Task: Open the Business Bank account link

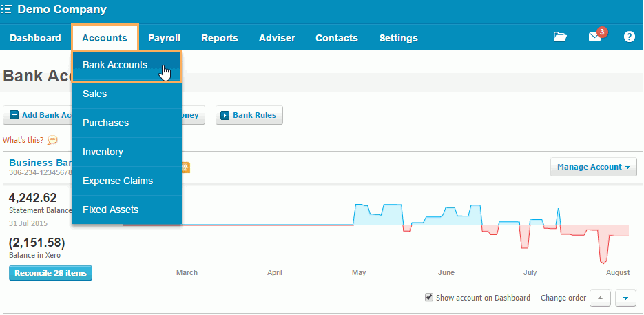Action: pyautogui.click(x=41, y=163)
